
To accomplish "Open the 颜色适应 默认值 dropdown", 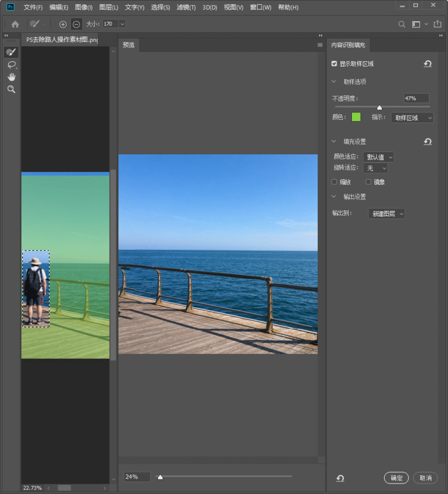I will pos(378,157).
